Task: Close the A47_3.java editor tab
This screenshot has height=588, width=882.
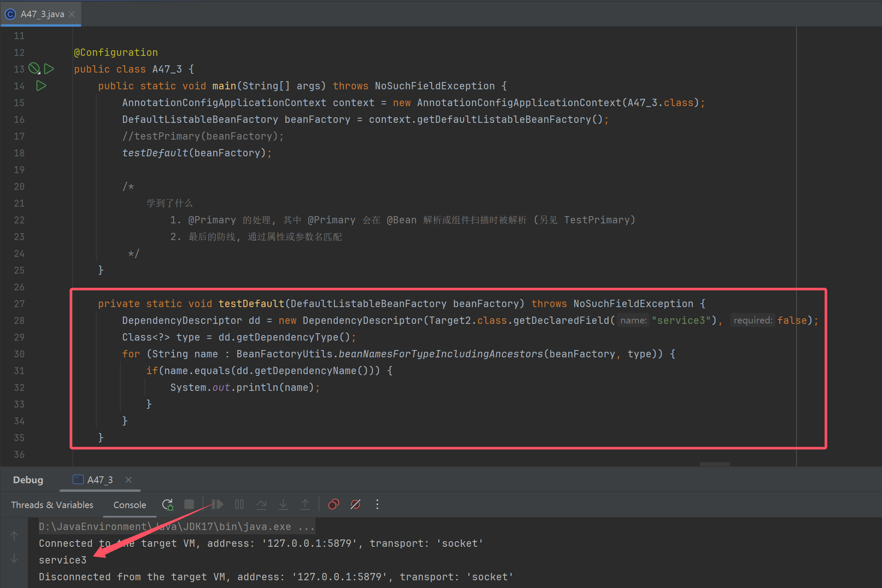Action: point(72,14)
